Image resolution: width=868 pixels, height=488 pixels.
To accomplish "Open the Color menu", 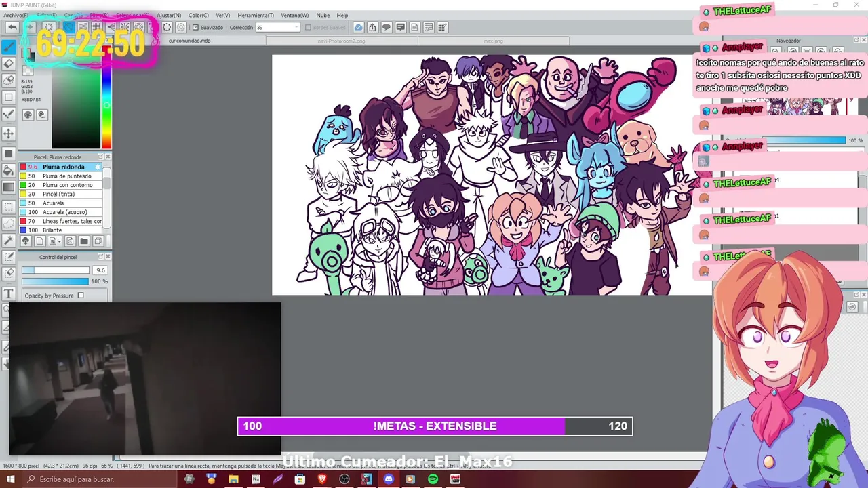I will pos(199,15).
